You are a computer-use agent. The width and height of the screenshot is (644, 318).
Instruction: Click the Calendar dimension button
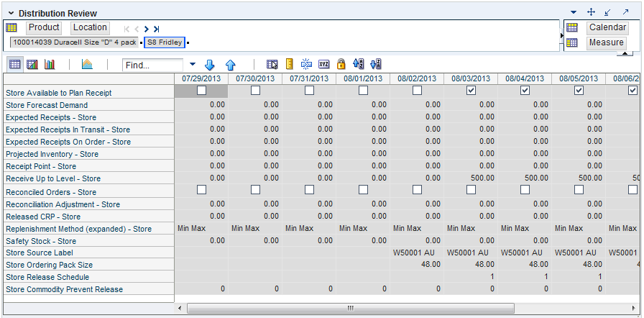coord(607,27)
